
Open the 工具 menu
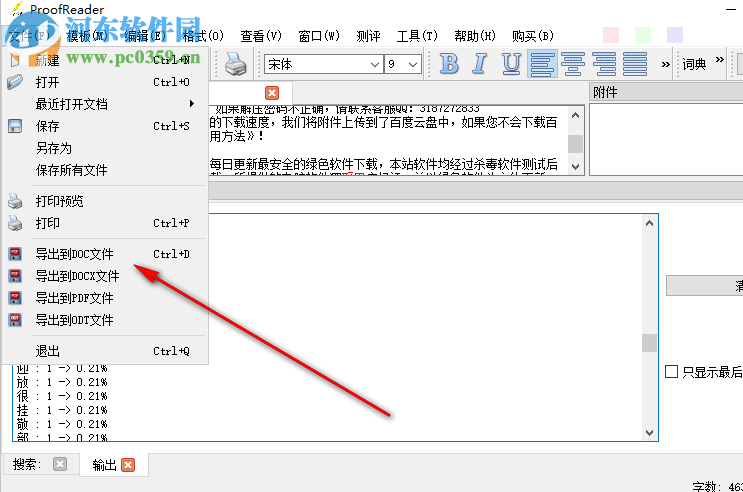coord(417,36)
